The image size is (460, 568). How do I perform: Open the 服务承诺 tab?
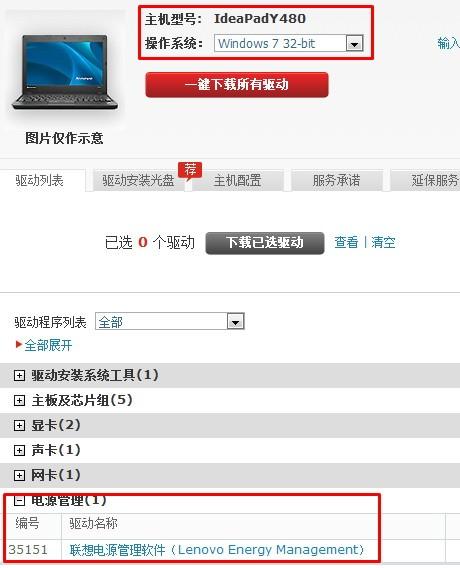pyautogui.click(x=336, y=180)
